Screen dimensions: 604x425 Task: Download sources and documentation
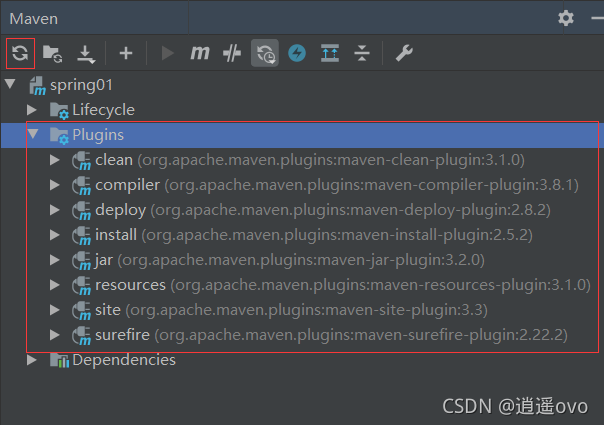(86, 54)
